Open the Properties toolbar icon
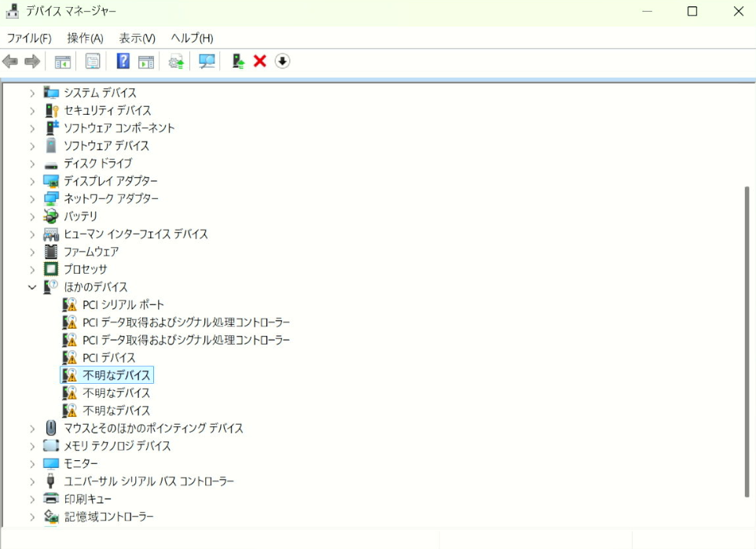 pos(93,61)
